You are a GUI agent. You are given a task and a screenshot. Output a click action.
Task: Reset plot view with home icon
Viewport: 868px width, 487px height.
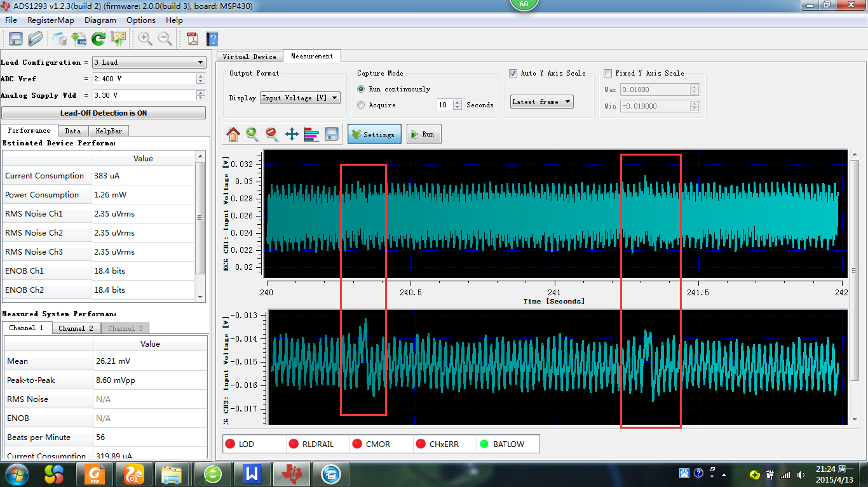point(233,134)
